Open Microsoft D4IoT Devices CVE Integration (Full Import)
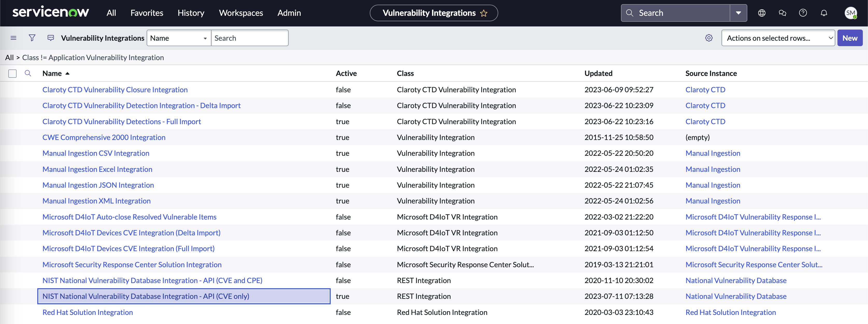The width and height of the screenshot is (868, 324). click(128, 249)
